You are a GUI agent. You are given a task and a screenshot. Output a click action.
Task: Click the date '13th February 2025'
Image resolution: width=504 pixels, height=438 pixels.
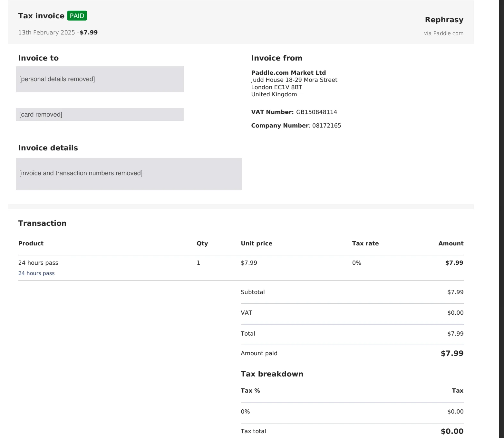47,33
